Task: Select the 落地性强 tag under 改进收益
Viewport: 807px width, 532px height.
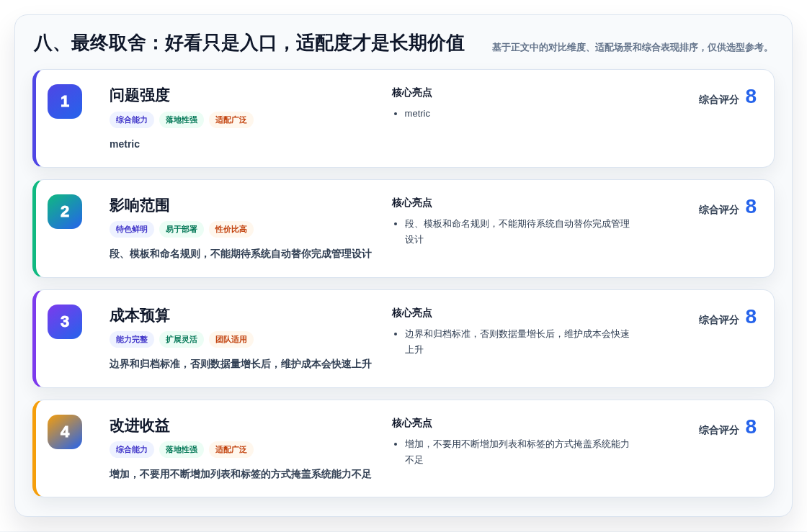Action: 182,449
